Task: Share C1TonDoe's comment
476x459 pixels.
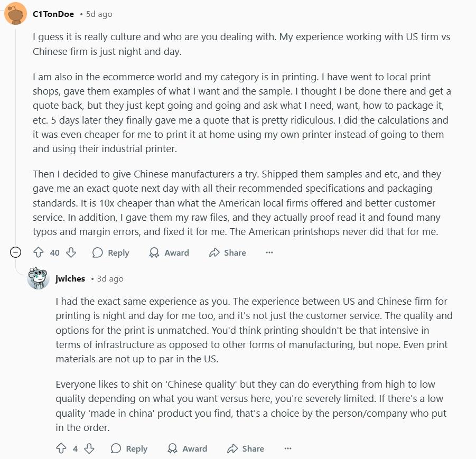Action: 228,252
